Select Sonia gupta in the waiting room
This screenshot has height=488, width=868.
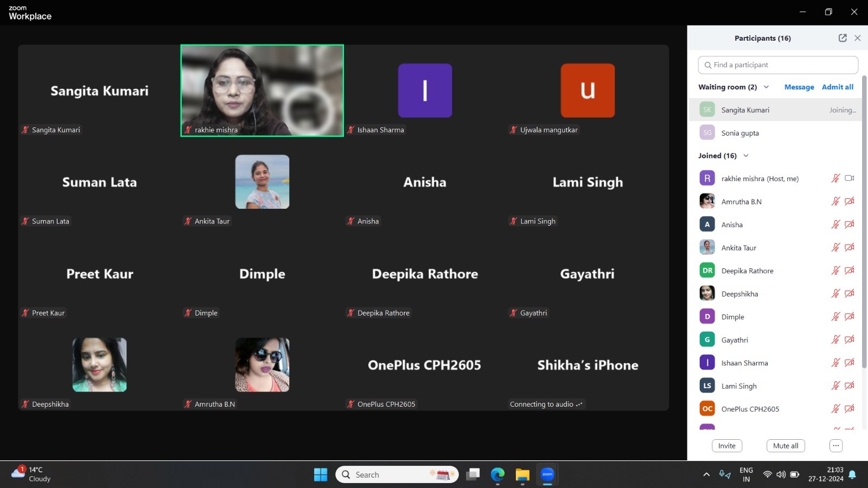pos(740,133)
